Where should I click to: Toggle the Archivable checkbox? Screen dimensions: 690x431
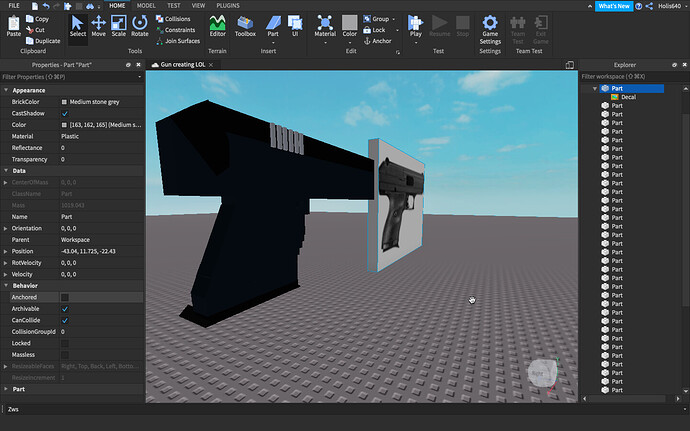pyautogui.click(x=65, y=309)
